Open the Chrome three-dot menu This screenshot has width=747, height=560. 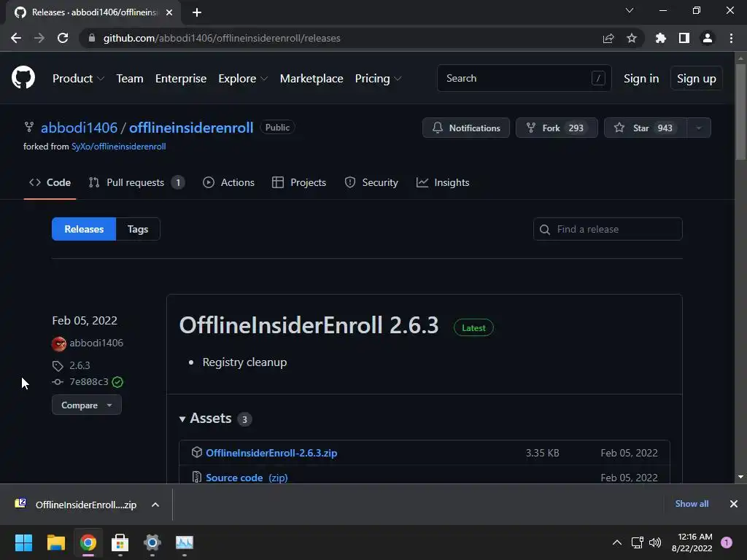click(731, 38)
